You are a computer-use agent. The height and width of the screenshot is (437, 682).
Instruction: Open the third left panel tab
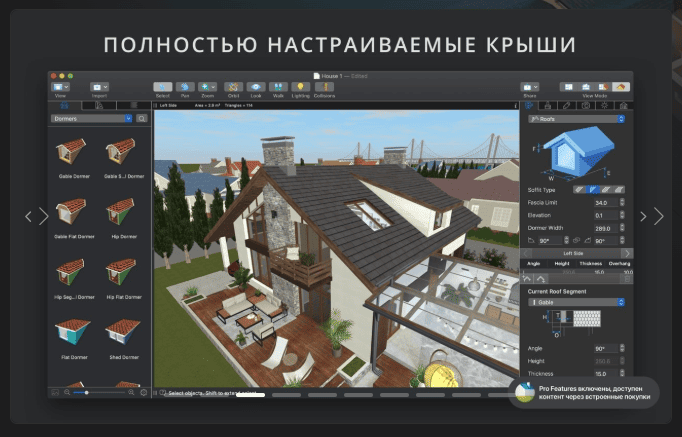point(134,105)
